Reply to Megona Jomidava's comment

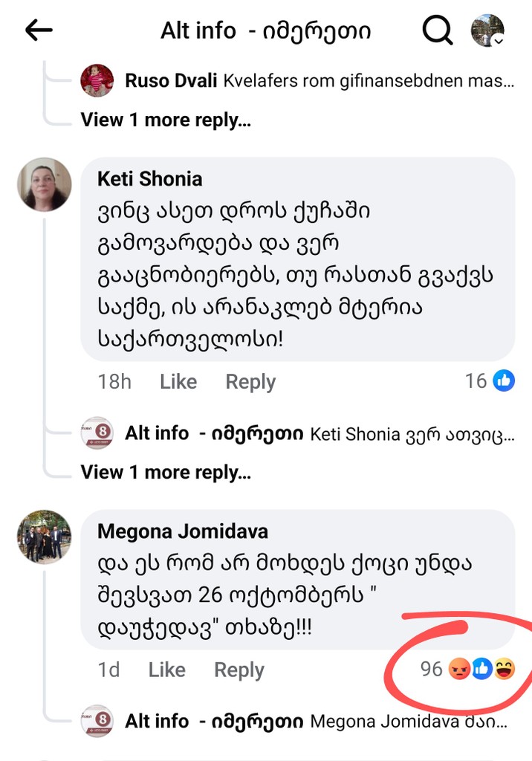(x=239, y=670)
